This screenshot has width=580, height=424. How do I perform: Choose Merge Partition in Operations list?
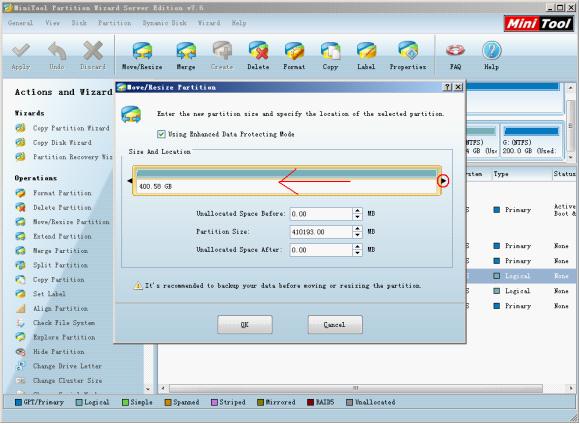pos(52,250)
